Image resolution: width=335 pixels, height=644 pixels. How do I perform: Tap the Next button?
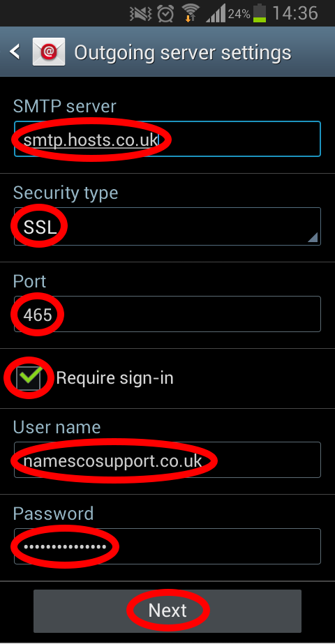[167, 611]
